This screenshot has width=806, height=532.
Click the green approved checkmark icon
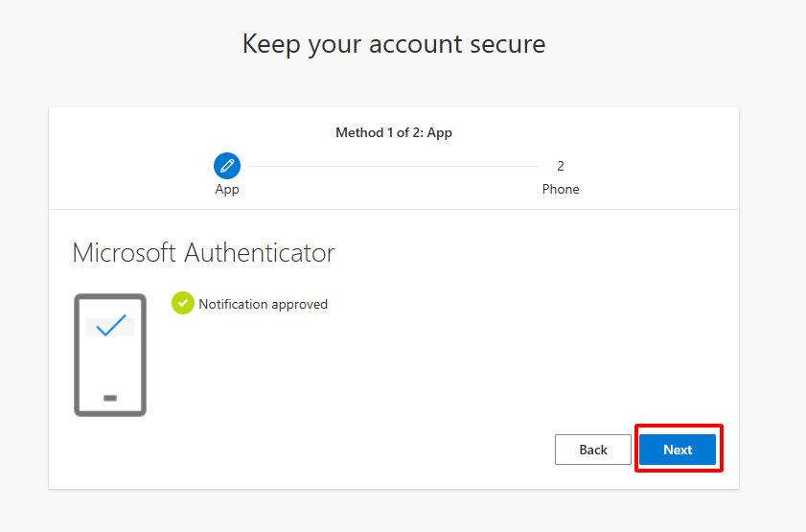pyautogui.click(x=182, y=303)
